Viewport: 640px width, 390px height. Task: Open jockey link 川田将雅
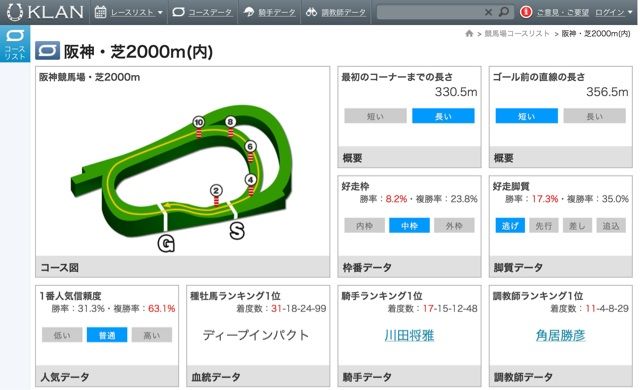(x=409, y=335)
